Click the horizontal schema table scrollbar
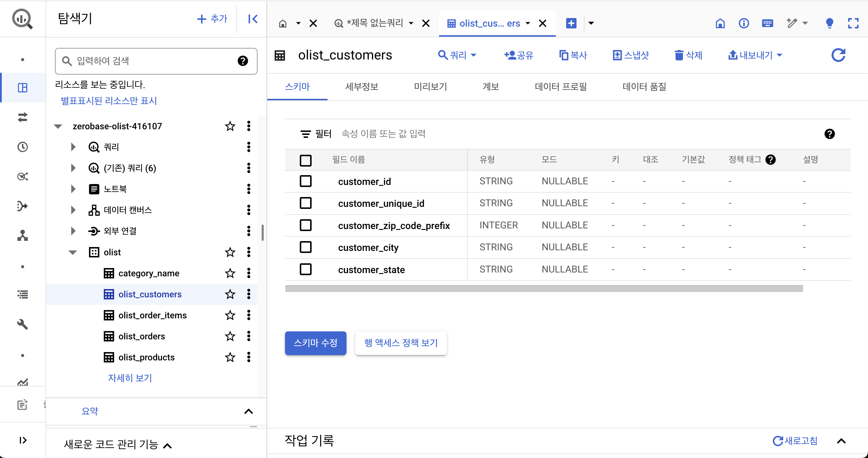Screen dimensions: 868x458 pyautogui.click(x=544, y=289)
